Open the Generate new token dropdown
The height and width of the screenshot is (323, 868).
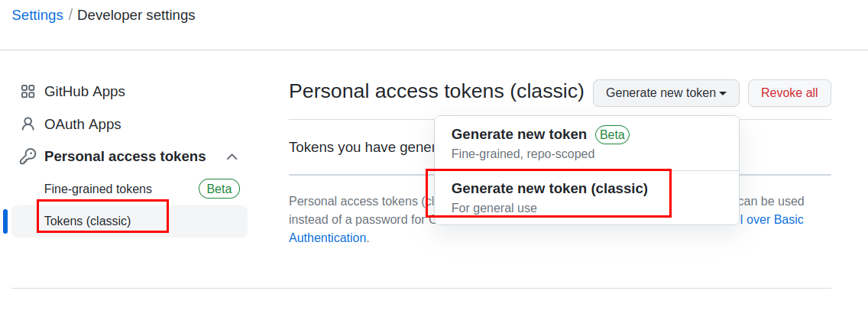pyautogui.click(x=666, y=93)
